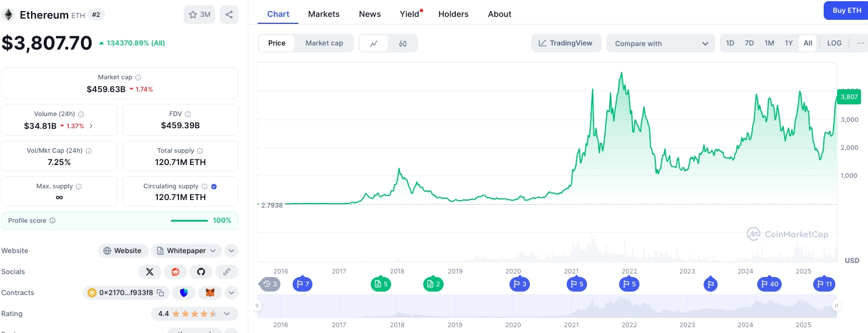Click the Buy ETH button

[x=846, y=10]
